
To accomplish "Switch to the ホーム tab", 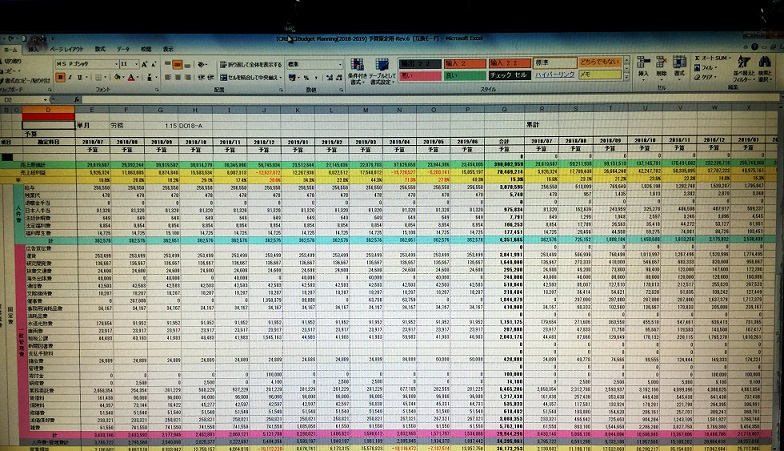I will (10, 50).
